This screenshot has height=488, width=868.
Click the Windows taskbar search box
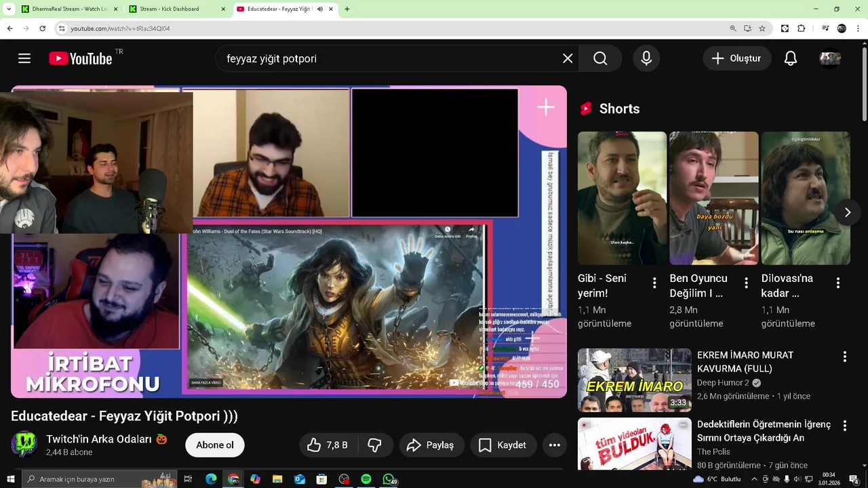tap(100, 479)
